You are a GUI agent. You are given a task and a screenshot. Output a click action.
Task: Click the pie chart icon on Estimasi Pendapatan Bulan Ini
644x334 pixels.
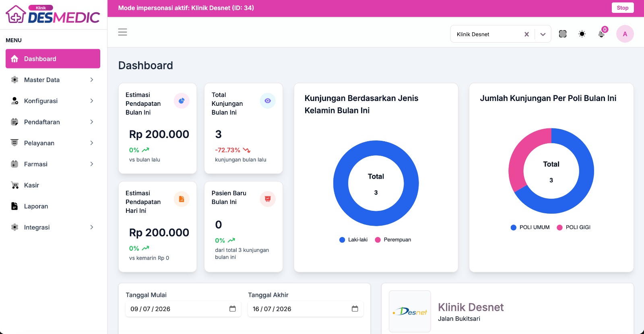182,101
